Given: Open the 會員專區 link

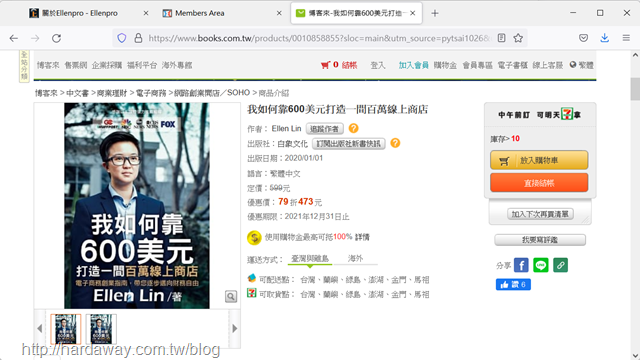Looking at the screenshot, I should coord(478,65).
